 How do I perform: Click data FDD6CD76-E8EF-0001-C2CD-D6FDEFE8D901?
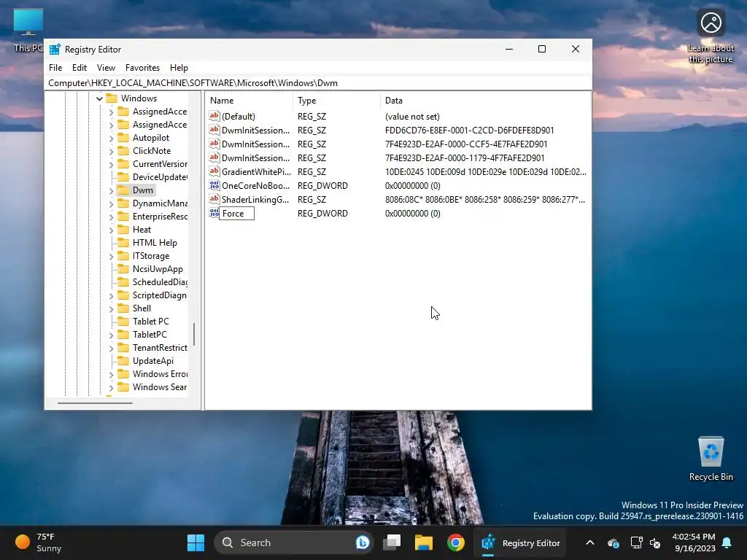tap(469, 130)
